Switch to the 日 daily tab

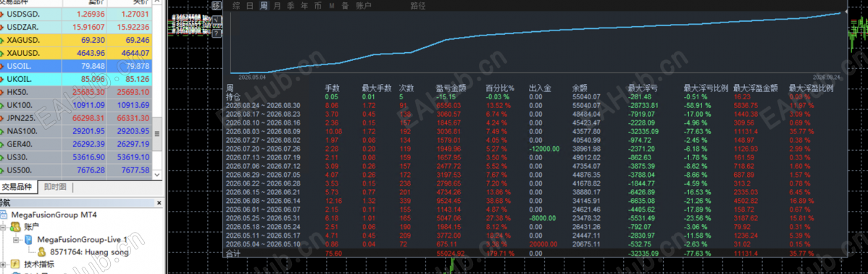tap(250, 6)
